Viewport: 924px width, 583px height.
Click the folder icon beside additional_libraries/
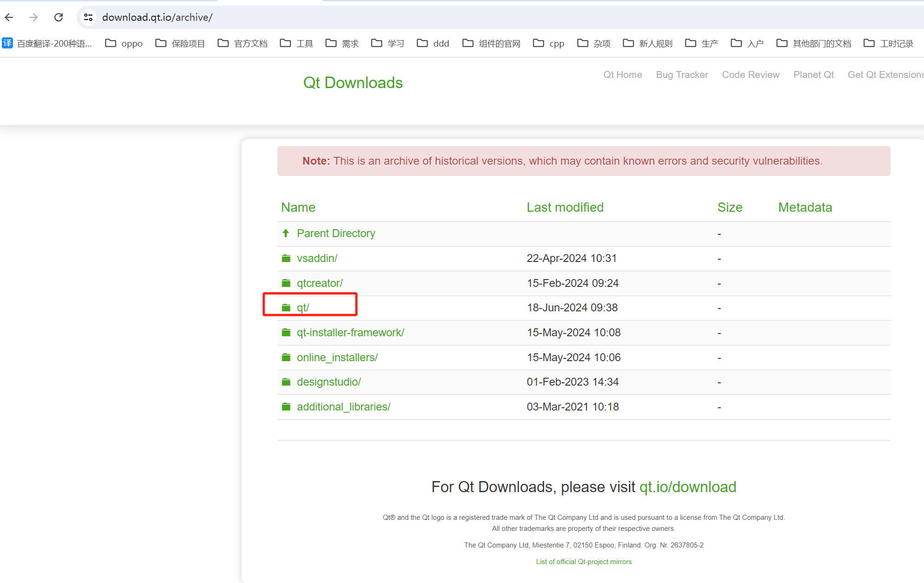point(286,407)
